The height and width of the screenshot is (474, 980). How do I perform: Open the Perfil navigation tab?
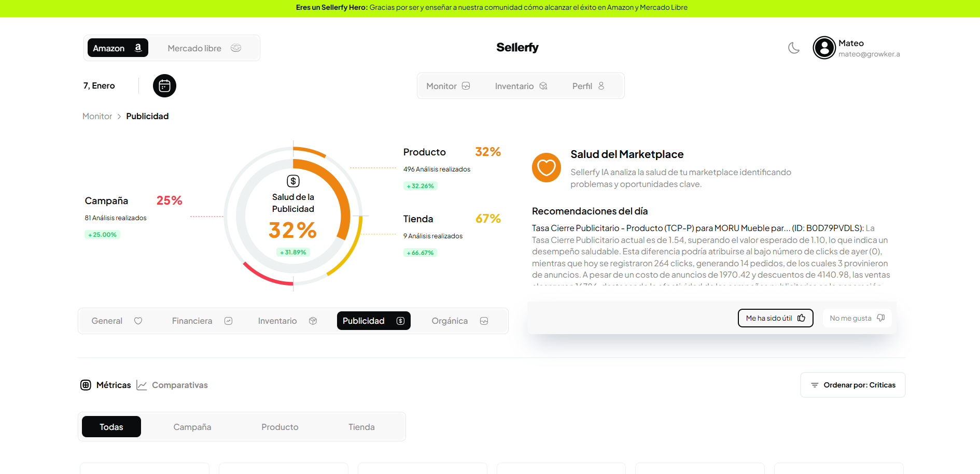588,86
